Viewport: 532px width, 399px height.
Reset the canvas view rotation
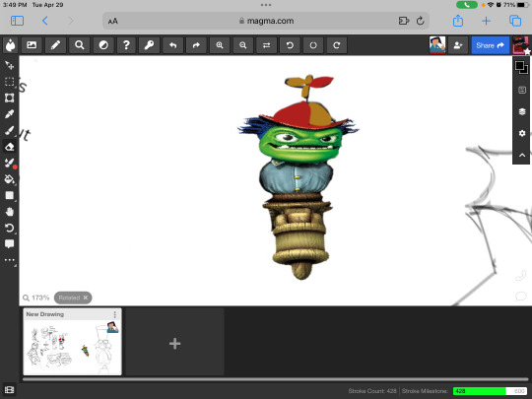pyautogui.click(x=313, y=45)
